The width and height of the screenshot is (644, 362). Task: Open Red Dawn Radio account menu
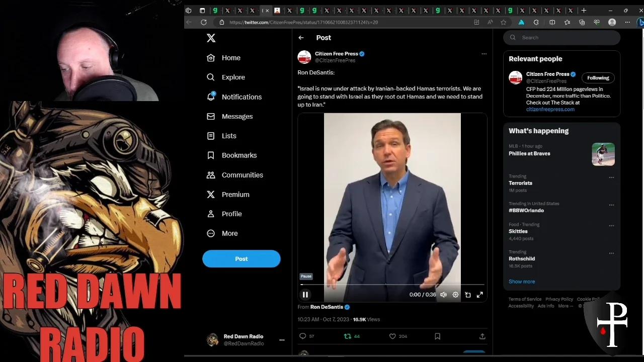coord(282,340)
